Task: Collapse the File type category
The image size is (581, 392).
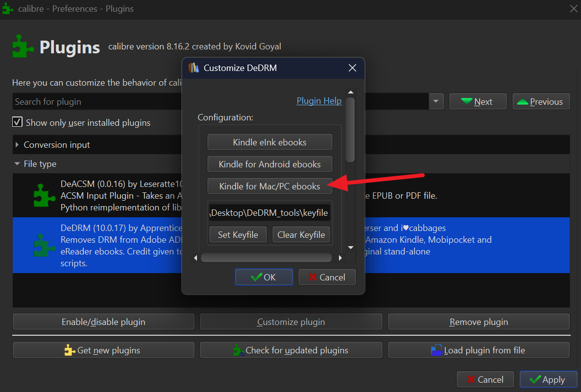Action: coord(18,164)
